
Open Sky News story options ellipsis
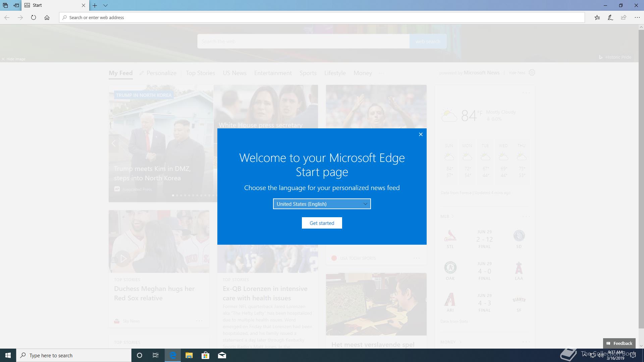pyautogui.click(x=199, y=321)
